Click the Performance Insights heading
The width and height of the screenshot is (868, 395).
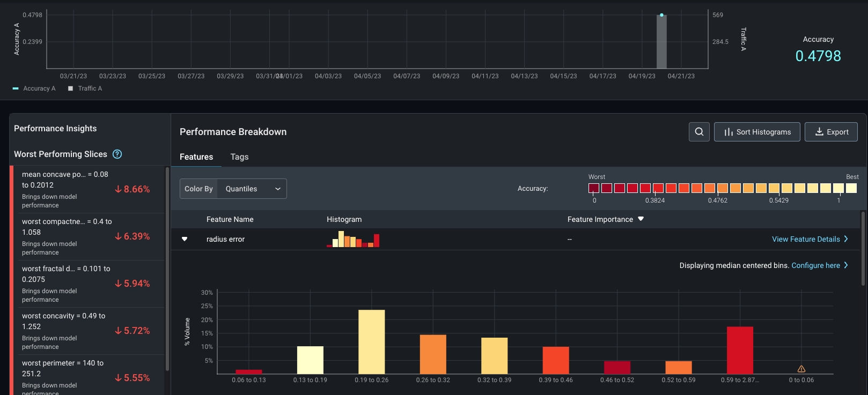tap(55, 129)
